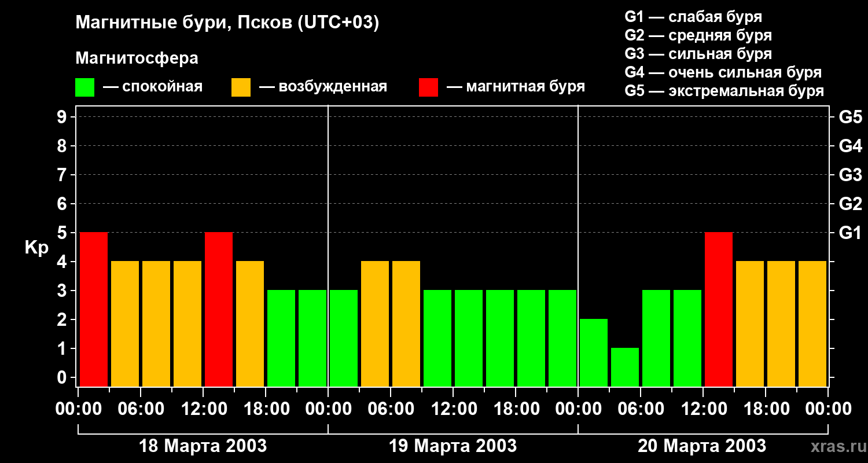Viewport: 868px width, 463px height.
Task: Click 'G3 — сильная буря' legend line
Action: tap(698, 54)
